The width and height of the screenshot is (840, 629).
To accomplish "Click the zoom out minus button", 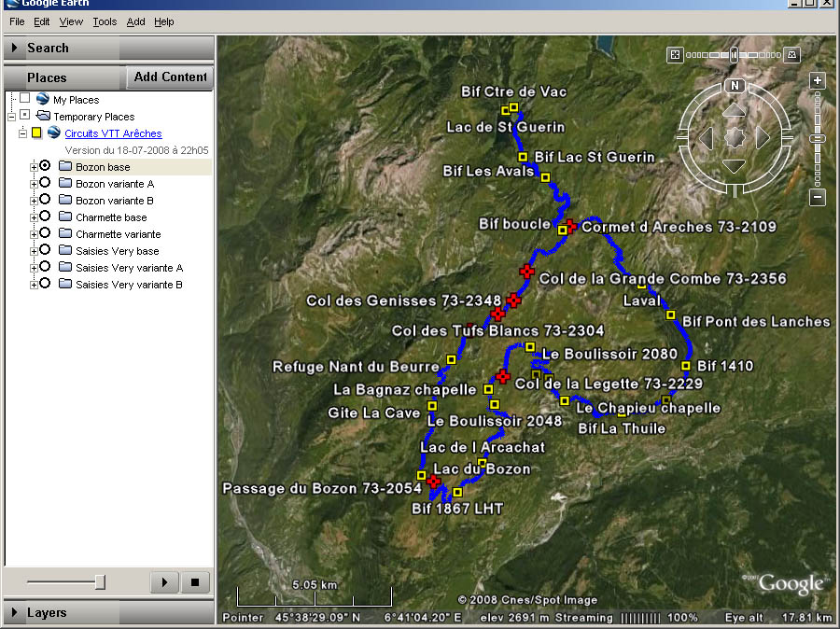I will tap(817, 197).
